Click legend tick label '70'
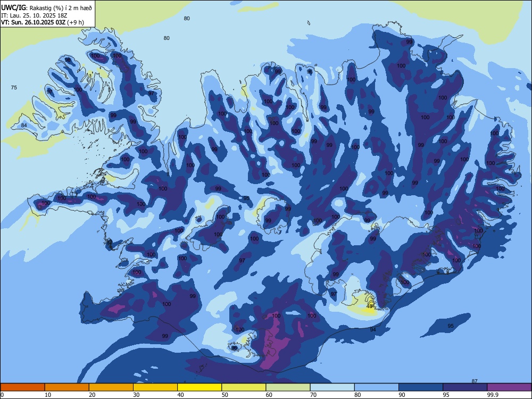532x399 pixels. coord(313,395)
